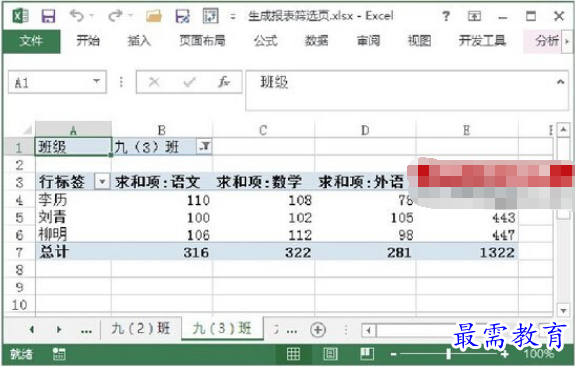Click cell with name 刘青
This screenshot has height=367, width=575.
(73, 217)
